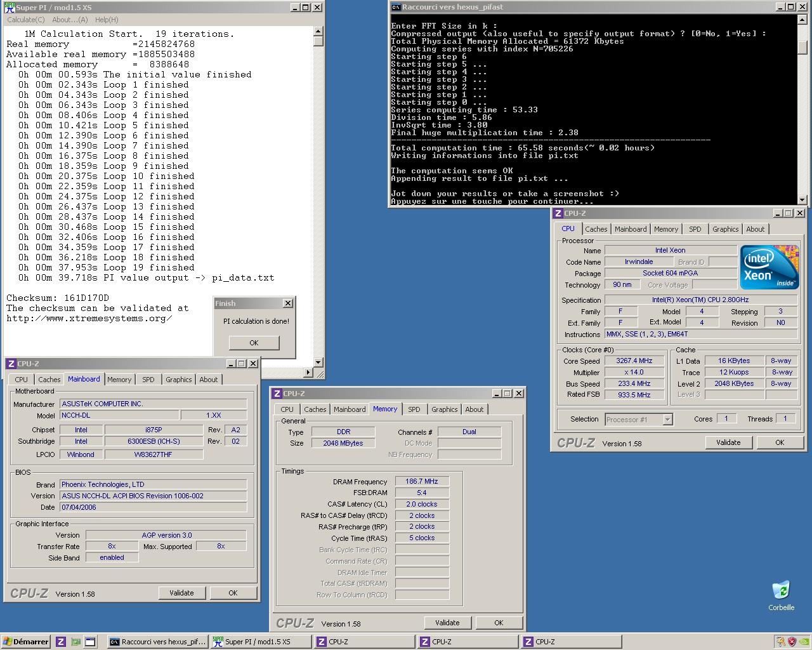Open Caches tab in Memory CPU-Z window
The image size is (812, 650).
pos(315,409)
